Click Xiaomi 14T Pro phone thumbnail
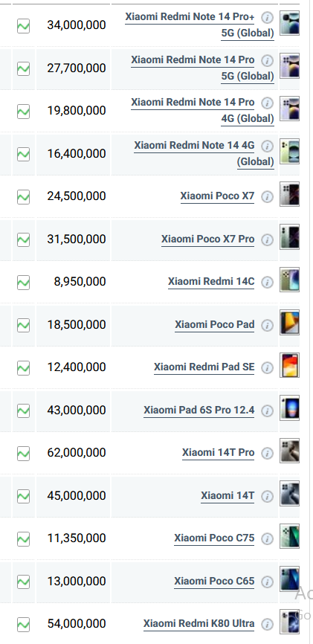313x644 pixels. (x=290, y=451)
